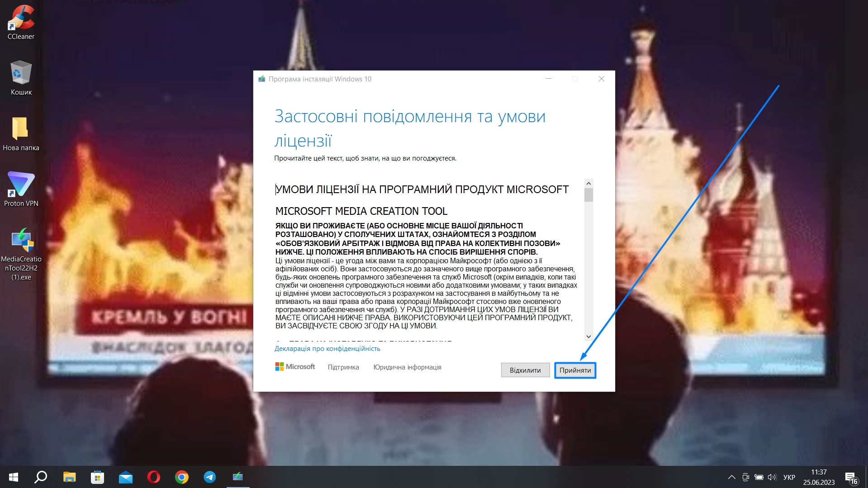This screenshot has width=868, height=488.
Task: Open the clock showing 11:37 25.06.2023
Action: click(819, 477)
